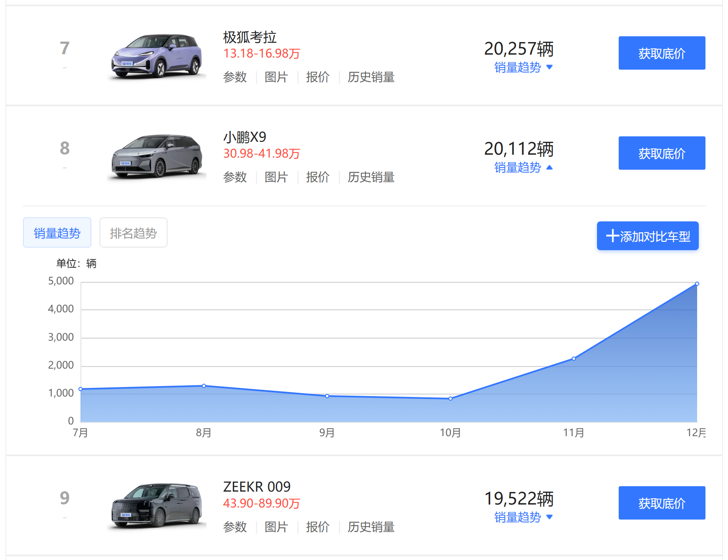Click 获取底价 for 小鹏X9

(662, 153)
